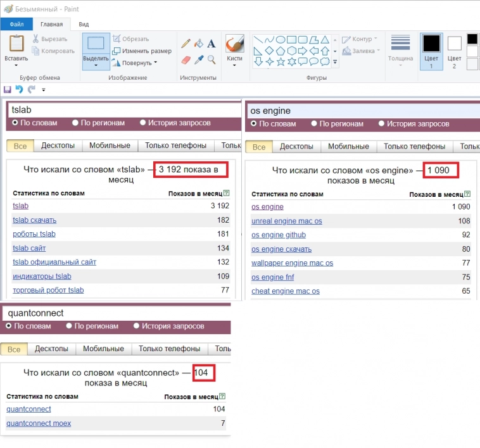Select the Pencil tool
Image resolution: width=480 pixels, height=448 pixels.
point(186,44)
